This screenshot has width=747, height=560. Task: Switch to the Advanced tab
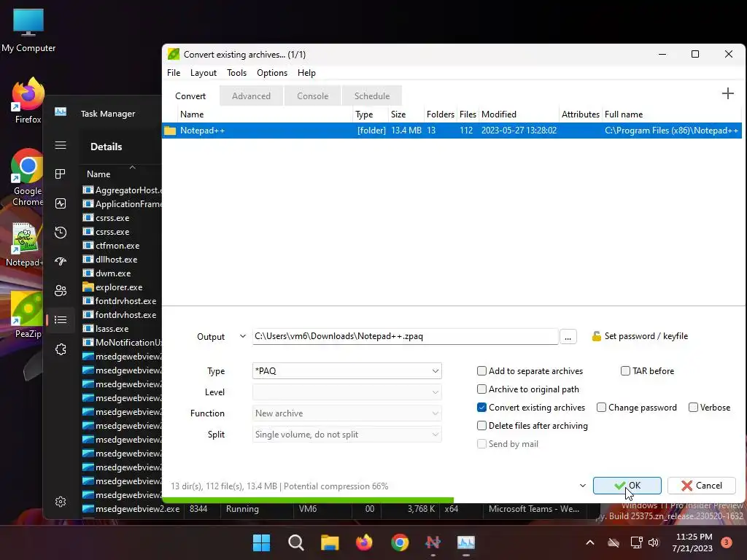251,96
